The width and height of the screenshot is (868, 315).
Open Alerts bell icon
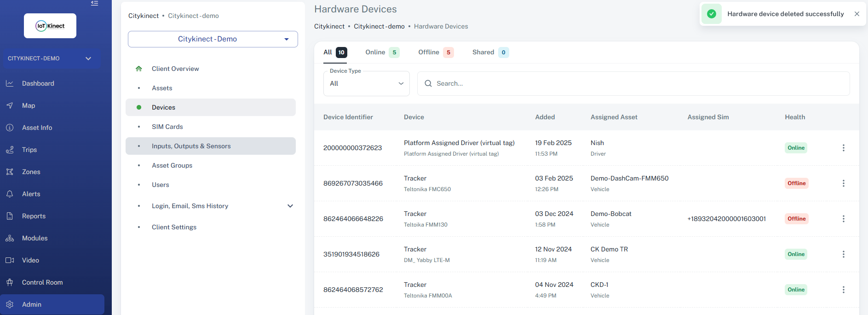point(10,194)
